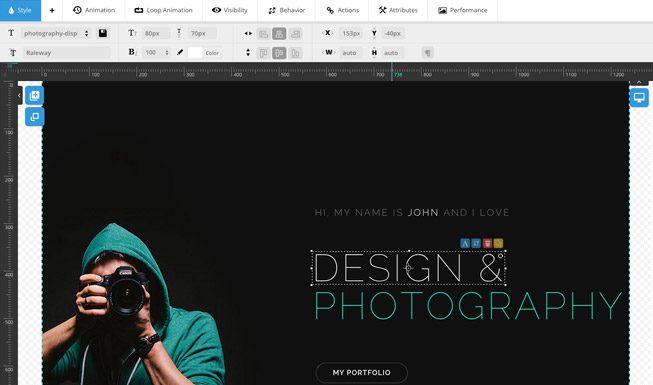Select the photographer image layer
The height and width of the screenshot is (385, 653).
pos(133,304)
